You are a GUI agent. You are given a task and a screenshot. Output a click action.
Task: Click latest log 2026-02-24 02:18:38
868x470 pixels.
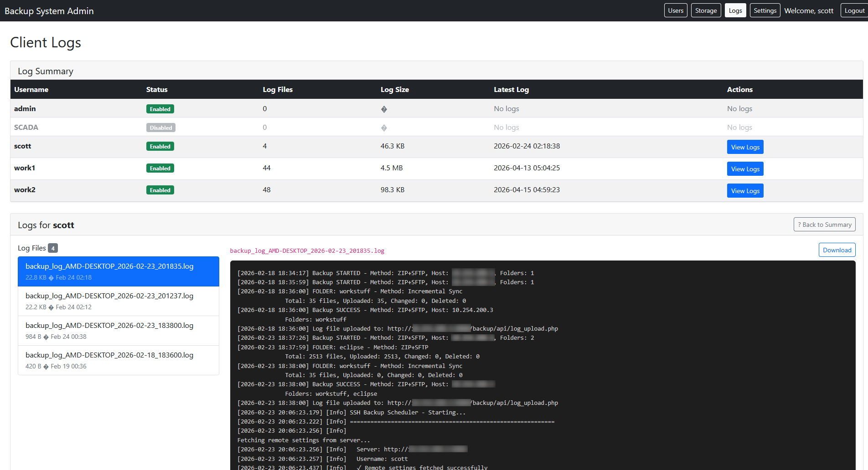(x=527, y=146)
